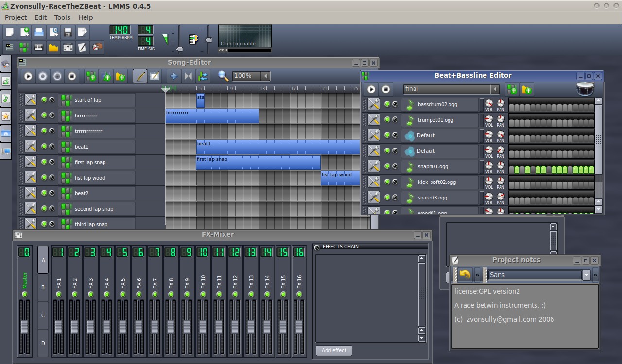The image size is (622, 364).
Task: Solo the first lap snap track
Action: point(52,162)
